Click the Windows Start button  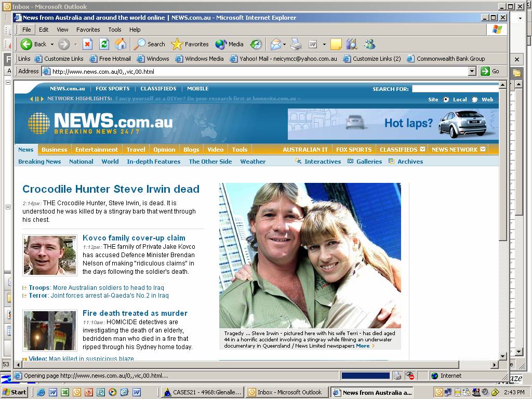(x=14, y=392)
